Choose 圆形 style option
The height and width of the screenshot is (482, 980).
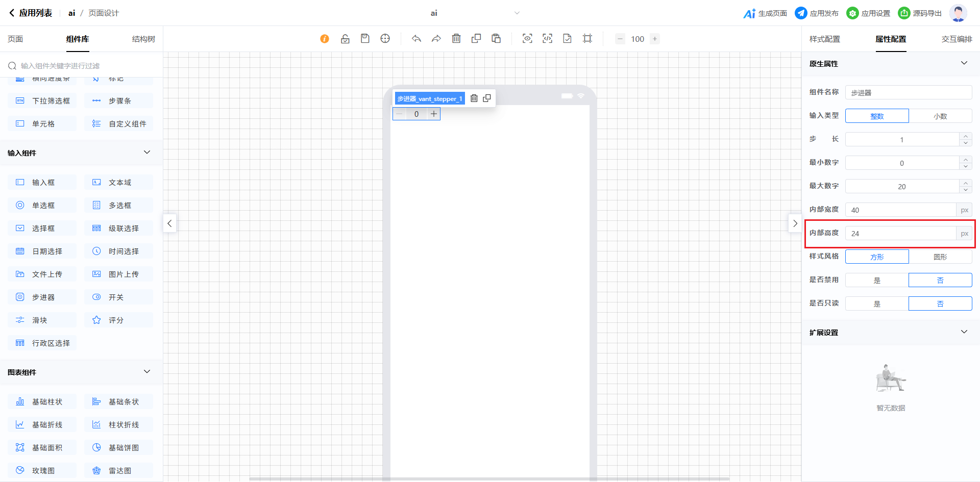point(940,257)
